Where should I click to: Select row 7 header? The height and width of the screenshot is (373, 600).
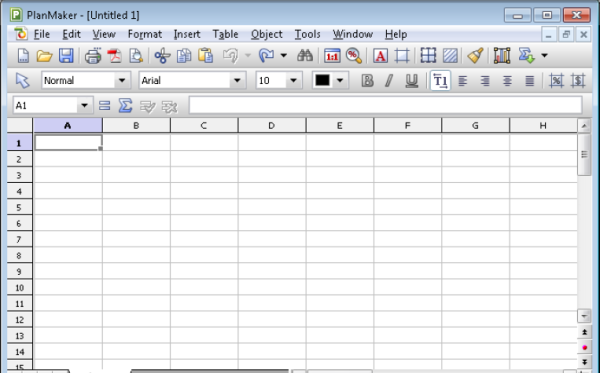19,239
